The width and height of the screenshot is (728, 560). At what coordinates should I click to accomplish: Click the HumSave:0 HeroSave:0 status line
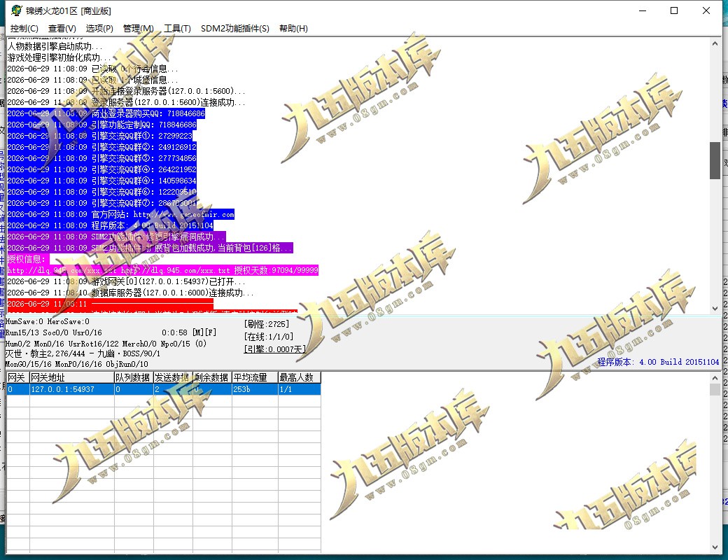(48, 321)
